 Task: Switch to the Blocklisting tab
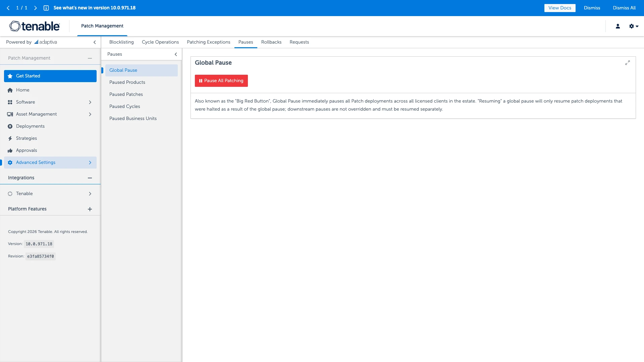point(121,42)
